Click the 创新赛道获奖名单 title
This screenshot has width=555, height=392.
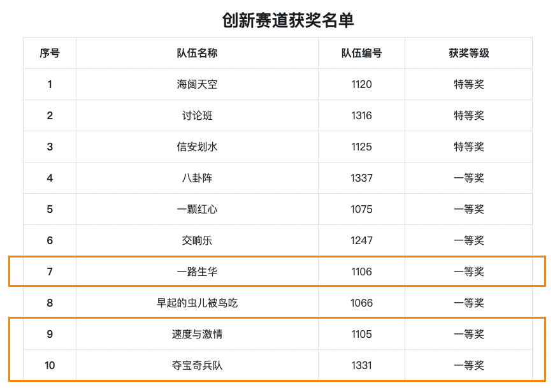coord(288,20)
